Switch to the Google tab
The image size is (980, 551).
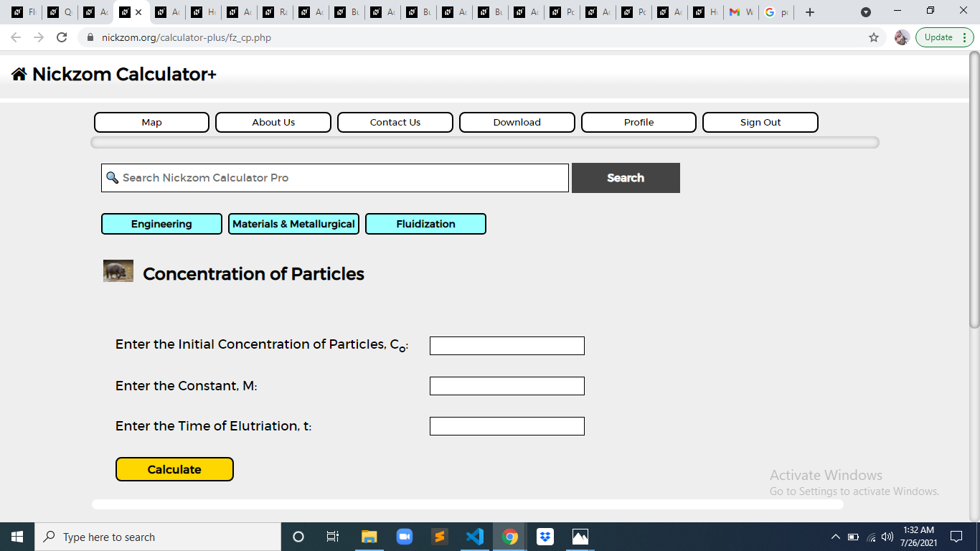[x=777, y=12]
